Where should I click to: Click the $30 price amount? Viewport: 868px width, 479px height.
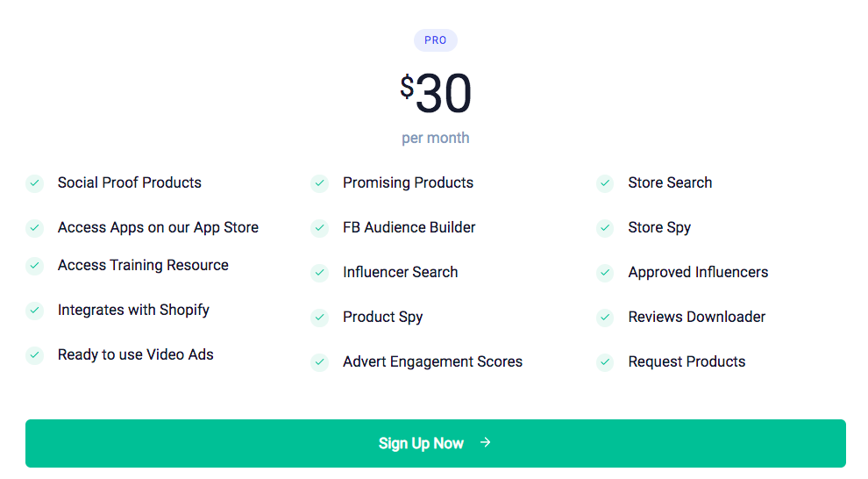(437, 94)
